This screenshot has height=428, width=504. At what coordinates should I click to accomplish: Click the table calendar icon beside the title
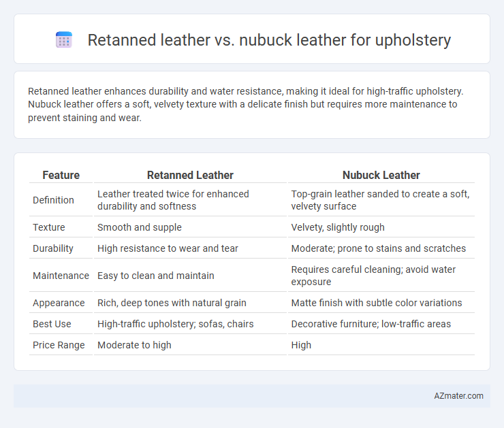click(63, 40)
